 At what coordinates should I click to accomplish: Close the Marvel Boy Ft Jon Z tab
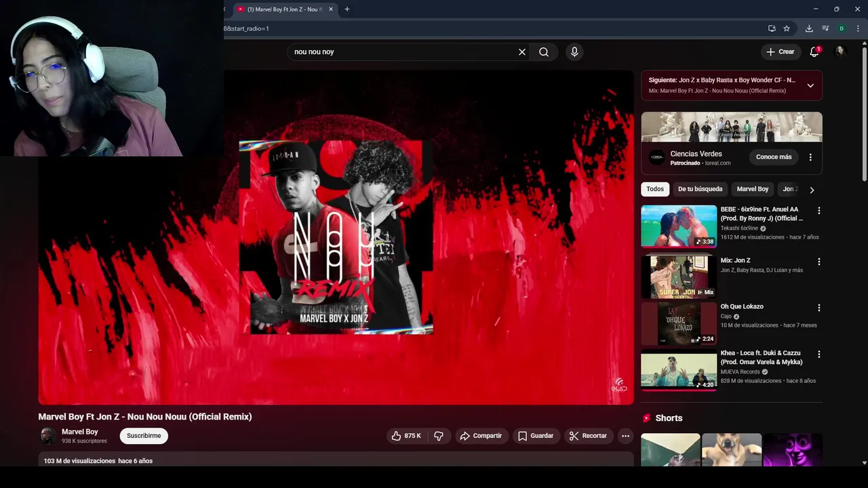click(x=331, y=9)
